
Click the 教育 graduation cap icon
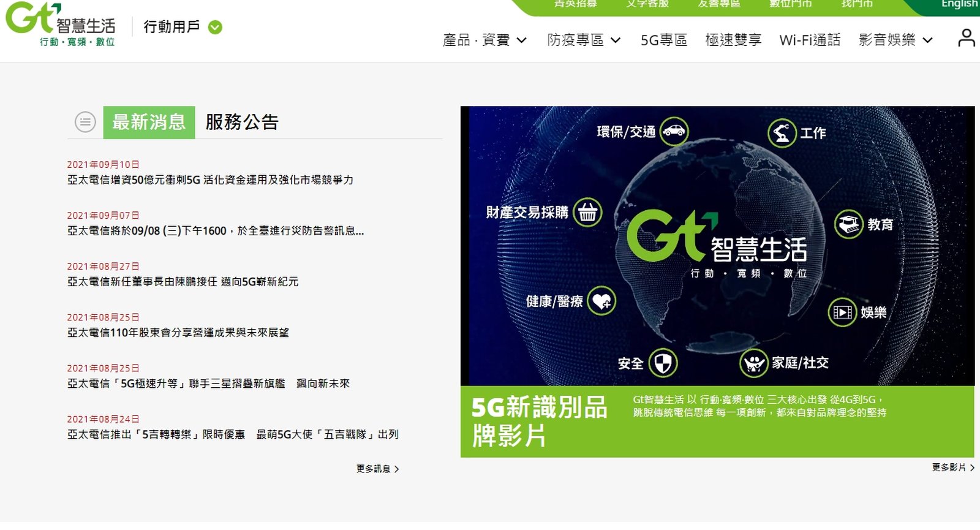pos(849,224)
